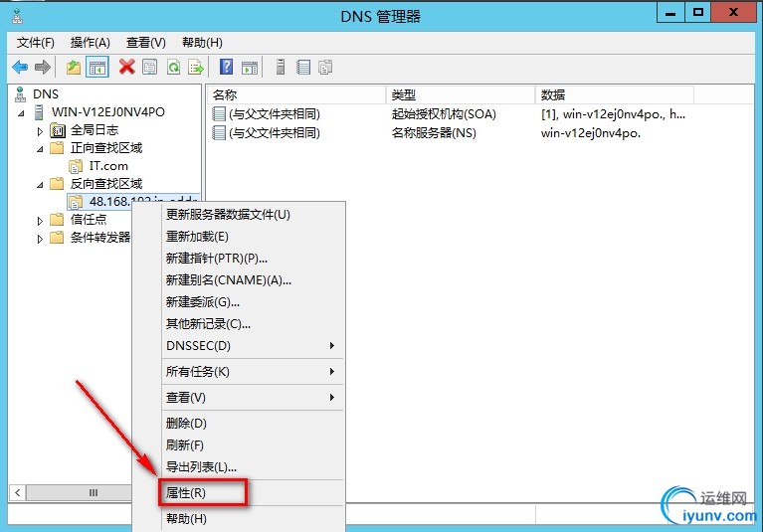Click the blue Help question-mark icon
The width and height of the screenshot is (763, 532).
[x=226, y=67]
